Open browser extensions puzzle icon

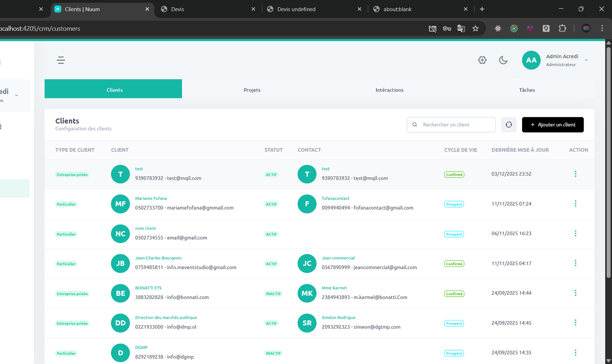point(562,29)
